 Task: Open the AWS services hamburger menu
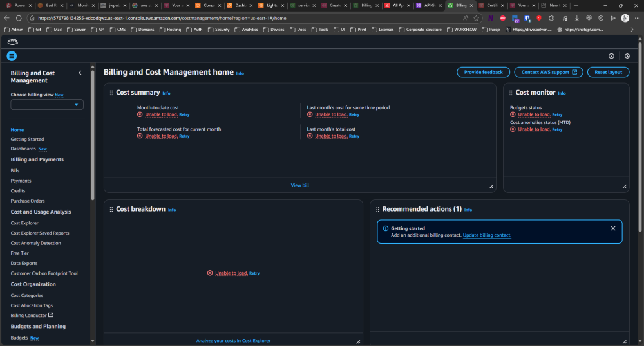tap(12, 56)
